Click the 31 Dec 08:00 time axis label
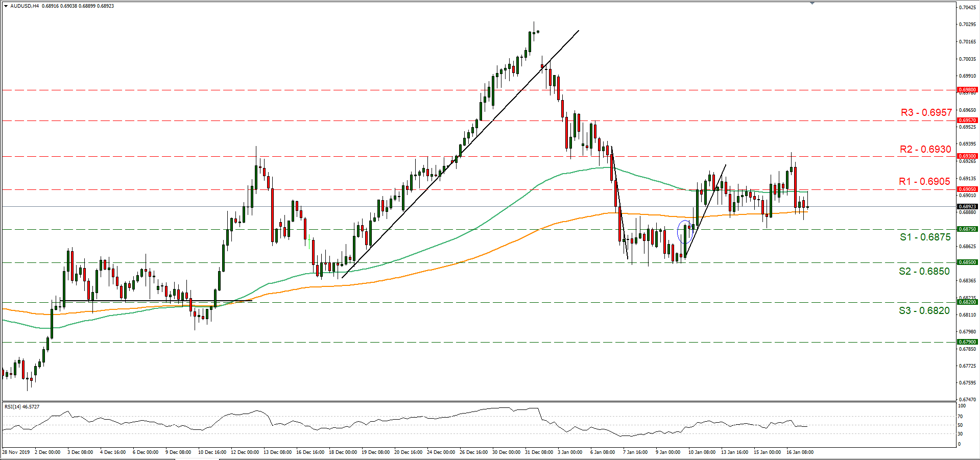 (540, 452)
